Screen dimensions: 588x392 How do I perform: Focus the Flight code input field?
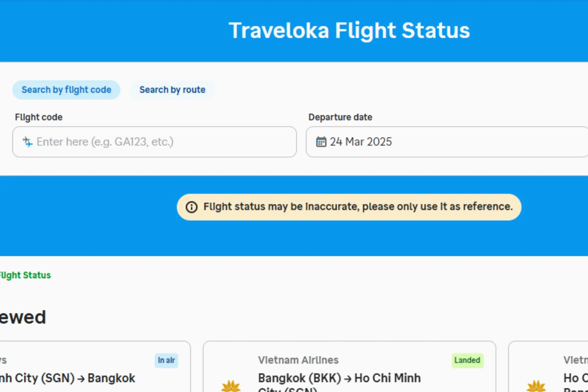154,142
